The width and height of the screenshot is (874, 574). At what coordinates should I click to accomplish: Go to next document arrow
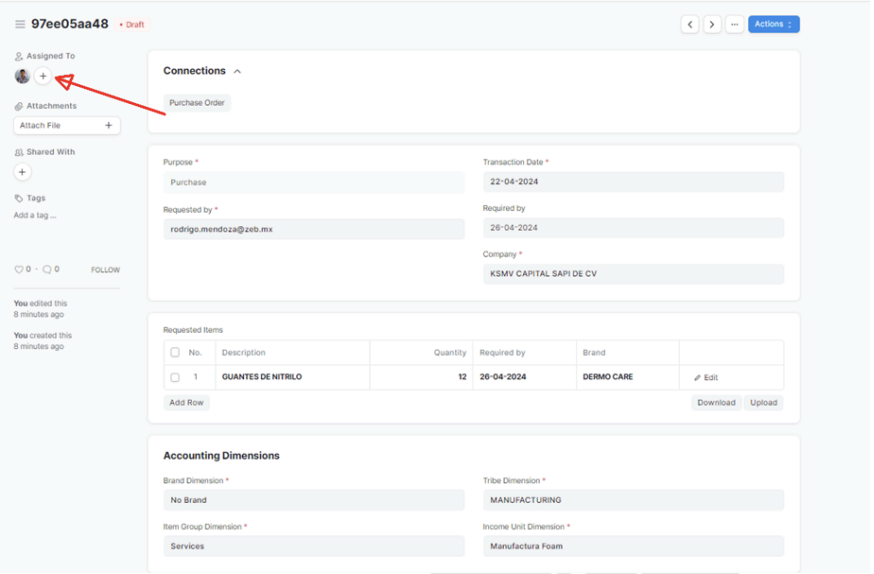(x=712, y=24)
